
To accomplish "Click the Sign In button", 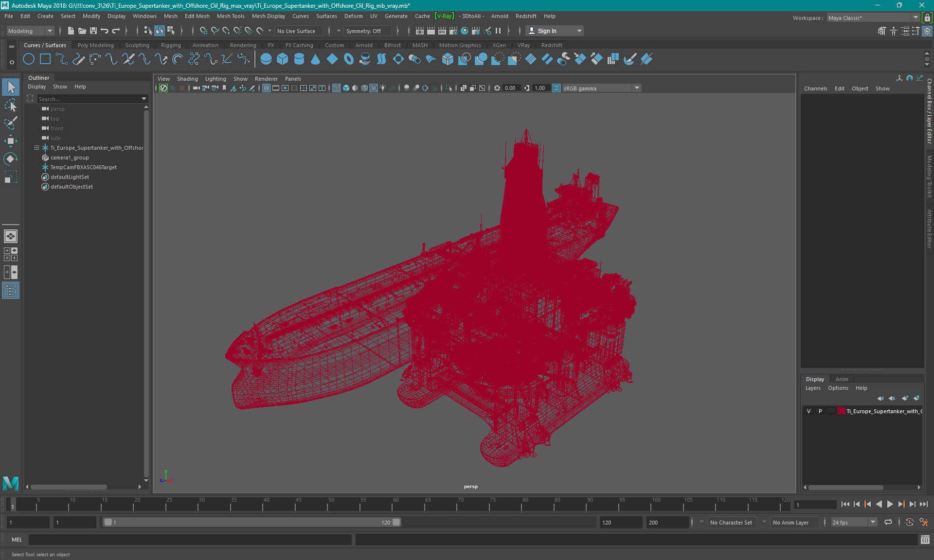I will [x=547, y=31].
